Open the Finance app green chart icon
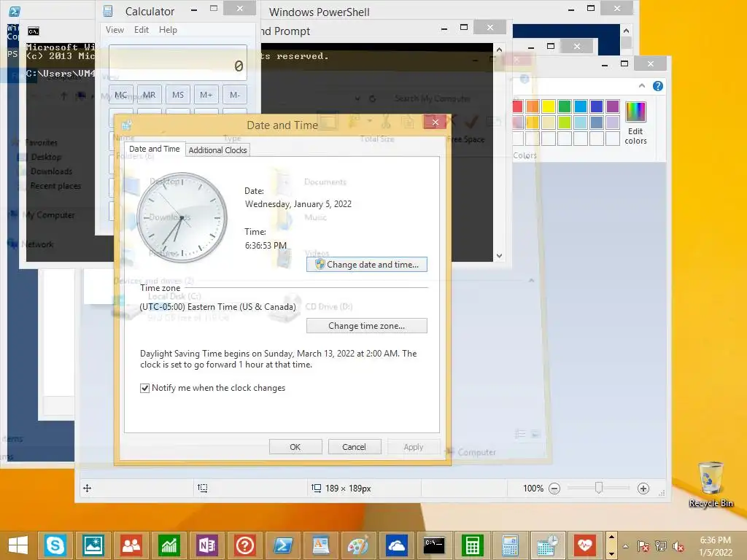747x560 pixels. (x=169, y=545)
